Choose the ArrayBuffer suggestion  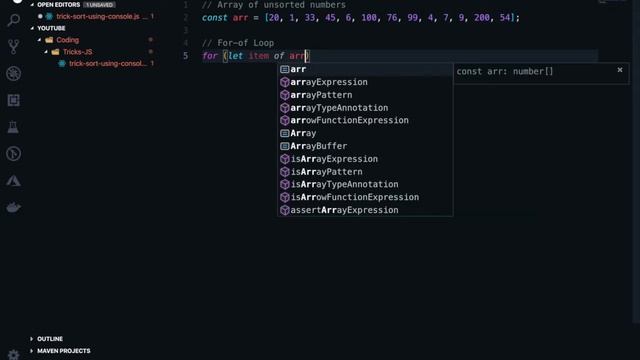point(365,146)
